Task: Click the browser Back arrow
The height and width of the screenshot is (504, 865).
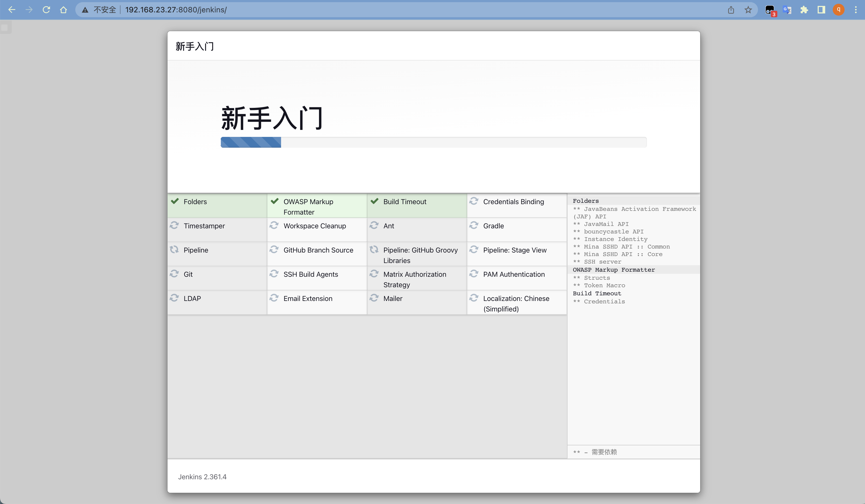Action: (x=12, y=10)
